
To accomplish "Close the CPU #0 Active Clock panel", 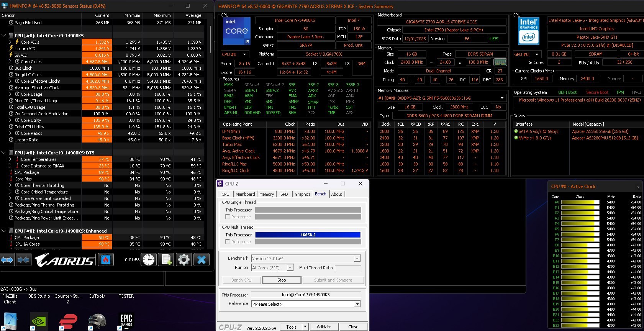I will pyautogui.click(x=638, y=187).
